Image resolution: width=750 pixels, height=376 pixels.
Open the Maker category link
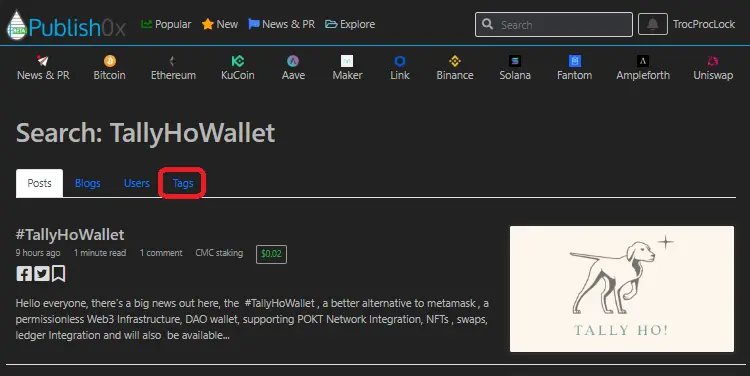(347, 75)
